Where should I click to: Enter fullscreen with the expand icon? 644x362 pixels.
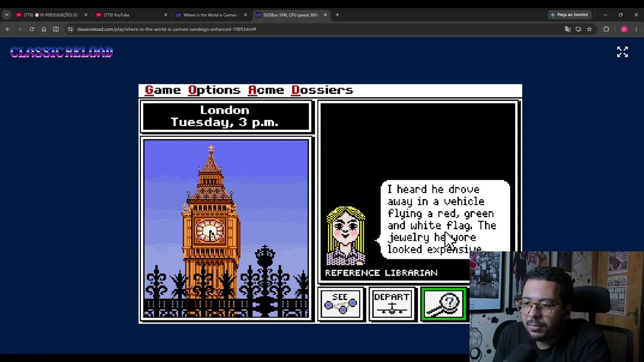click(x=622, y=52)
